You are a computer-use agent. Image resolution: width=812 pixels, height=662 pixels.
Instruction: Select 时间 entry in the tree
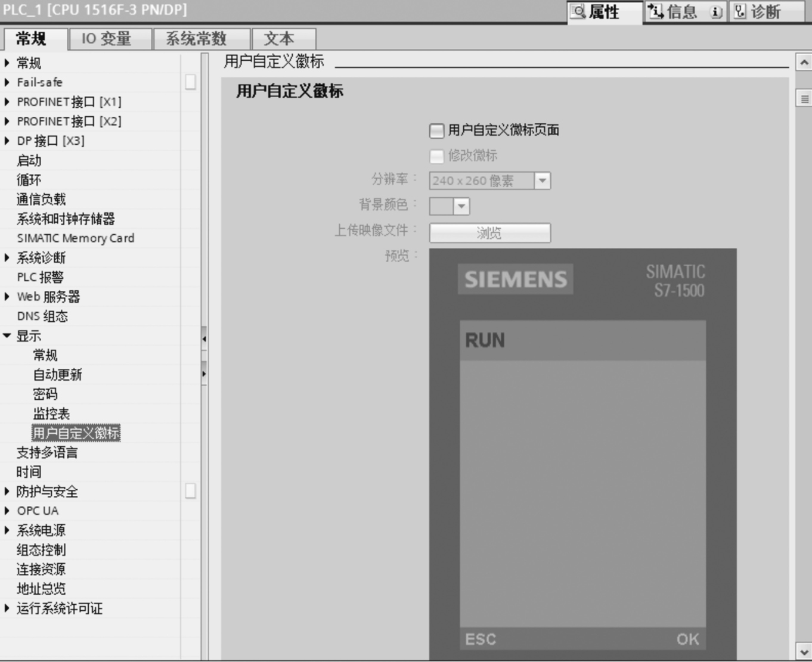(x=29, y=472)
